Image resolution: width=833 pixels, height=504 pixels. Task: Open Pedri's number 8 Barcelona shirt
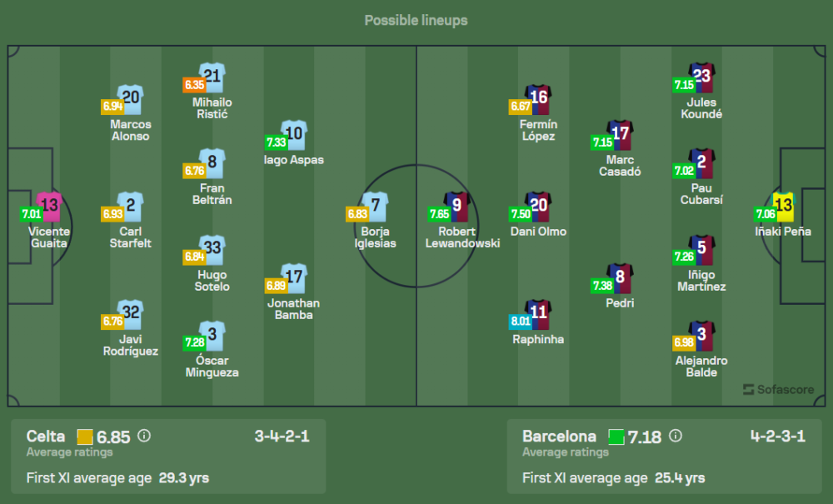620,277
